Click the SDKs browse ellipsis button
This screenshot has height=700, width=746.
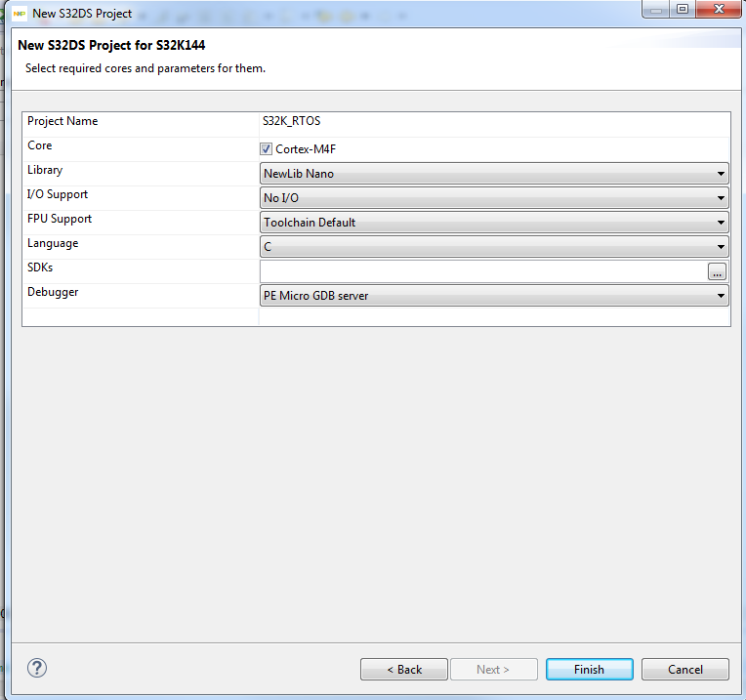717,271
